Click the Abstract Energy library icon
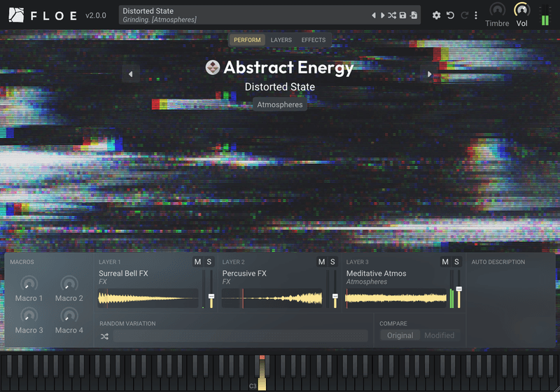Screen dimensions: 560x392 tap(213, 67)
